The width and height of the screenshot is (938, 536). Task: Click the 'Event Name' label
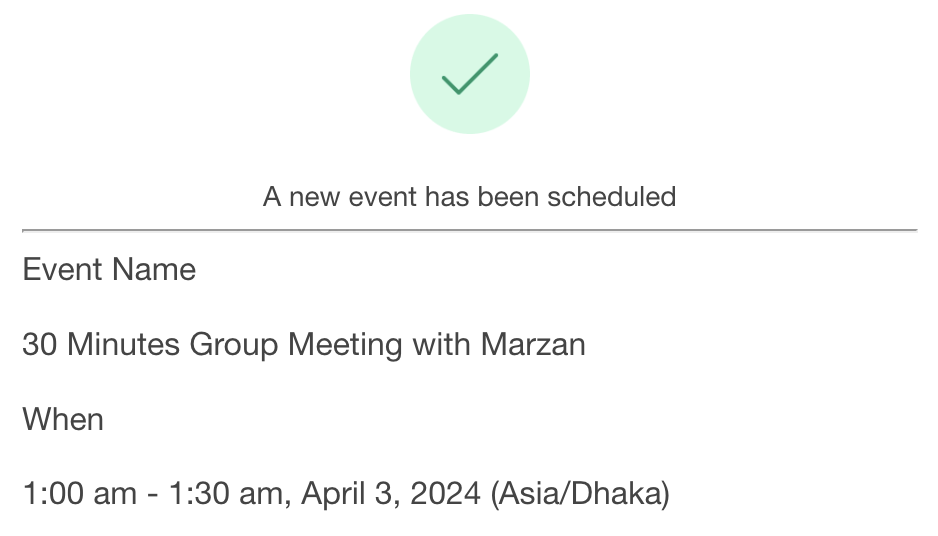pyautogui.click(x=109, y=269)
